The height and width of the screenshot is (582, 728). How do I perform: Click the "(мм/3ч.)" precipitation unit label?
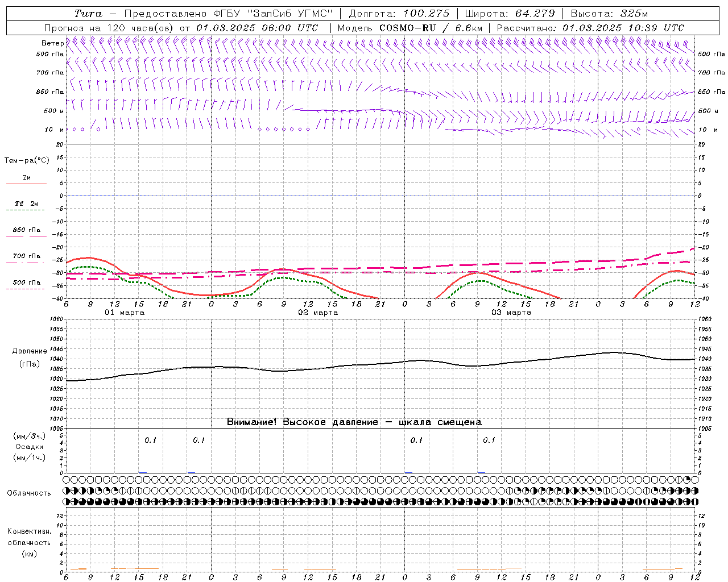click(x=30, y=436)
